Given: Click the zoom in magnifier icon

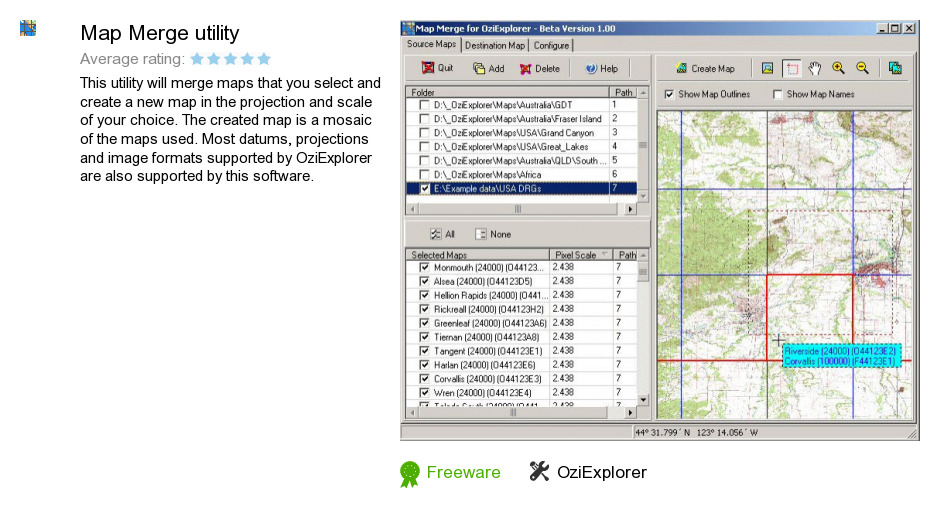Looking at the screenshot, I should (x=838, y=68).
